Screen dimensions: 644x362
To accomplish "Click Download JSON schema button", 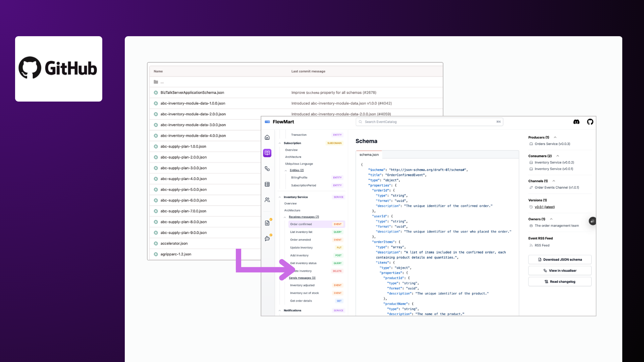I will pos(559,259).
